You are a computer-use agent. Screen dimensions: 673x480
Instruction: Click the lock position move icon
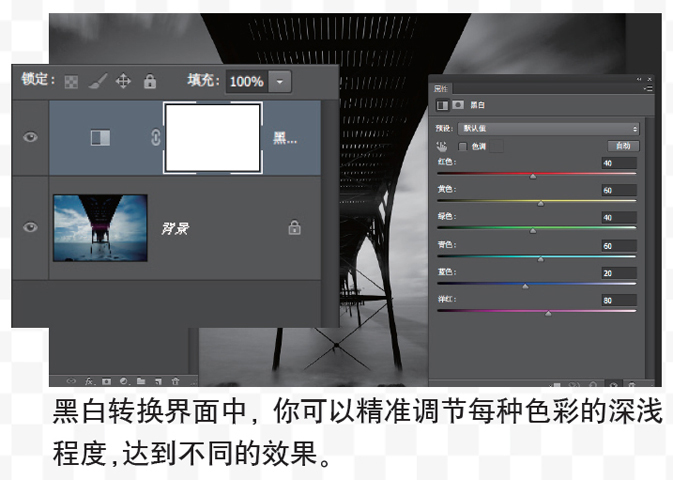(x=123, y=81)
